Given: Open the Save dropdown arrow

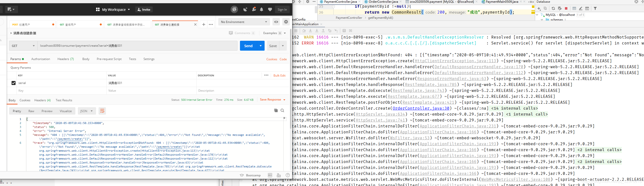Looking at the screenshot, I should (283, 46).
